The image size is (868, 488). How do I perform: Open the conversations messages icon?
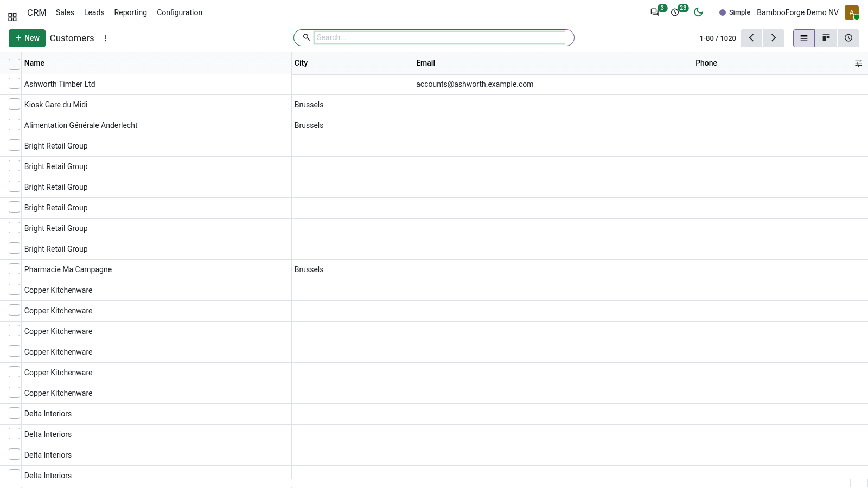655,12
